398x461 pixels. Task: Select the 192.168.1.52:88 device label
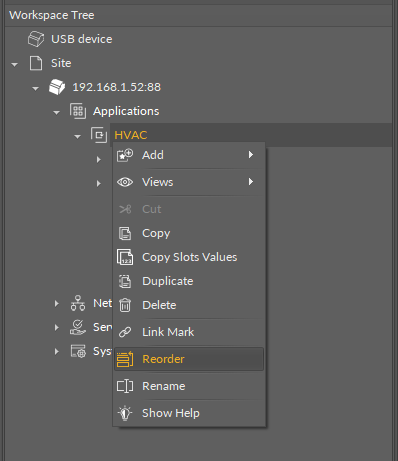[x=117, y=87]
